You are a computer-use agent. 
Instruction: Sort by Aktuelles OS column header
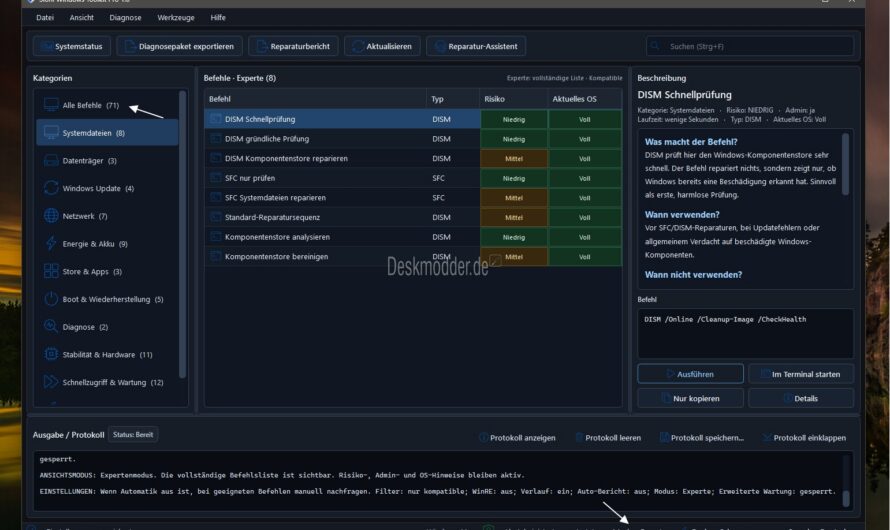[x=585, y=99]
